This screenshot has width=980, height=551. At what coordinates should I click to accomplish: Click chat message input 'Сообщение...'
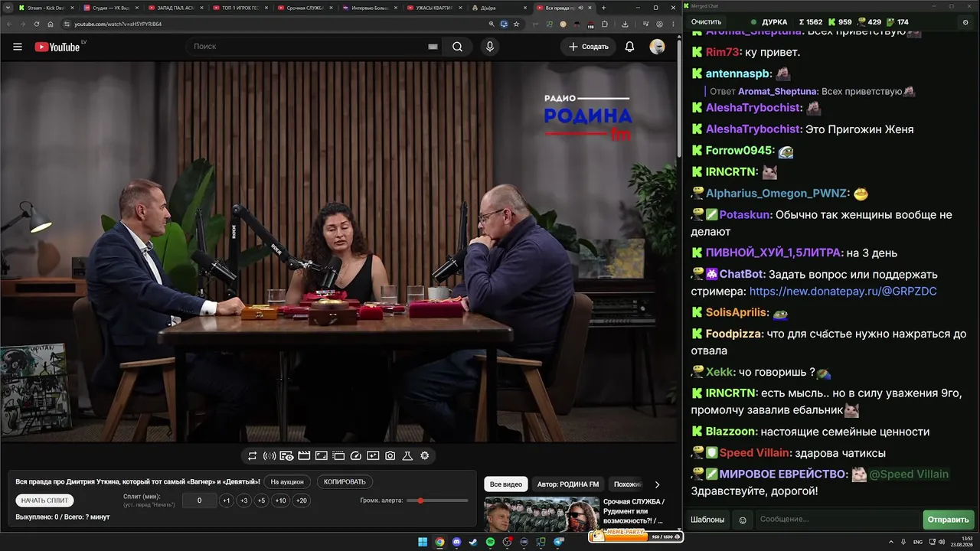click(x=837, y=520)
